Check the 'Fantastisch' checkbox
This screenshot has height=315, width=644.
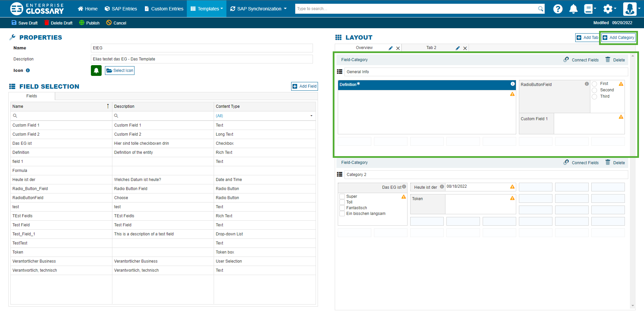click(x=342, y=208)
